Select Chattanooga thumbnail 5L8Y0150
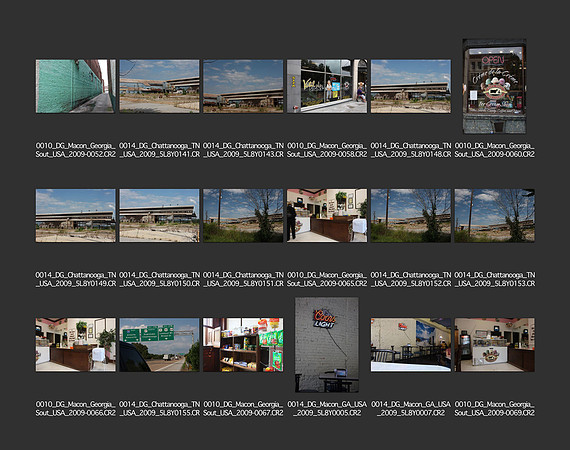The height and width of the screenshot is (450, 570). (159, 216)
